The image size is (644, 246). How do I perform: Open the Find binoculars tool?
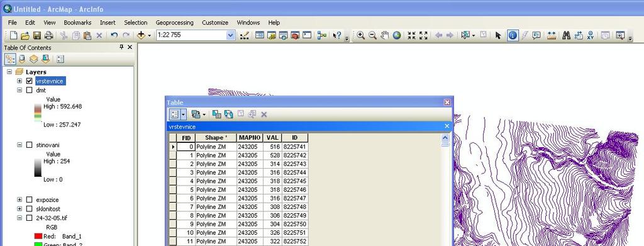pyautogui.click(x=567, y=35)
